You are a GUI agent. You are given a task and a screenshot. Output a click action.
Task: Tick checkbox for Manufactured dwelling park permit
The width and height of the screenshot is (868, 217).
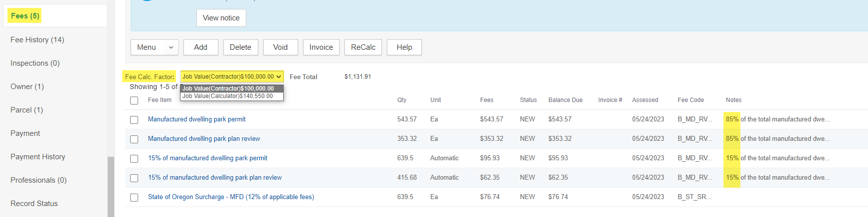tap(134, 120)
